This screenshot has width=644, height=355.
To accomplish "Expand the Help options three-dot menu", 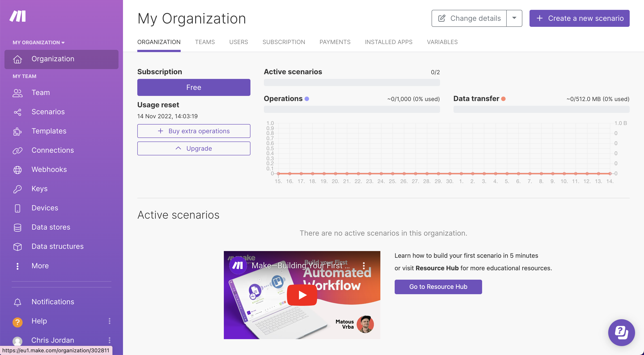I will (109, 321).
